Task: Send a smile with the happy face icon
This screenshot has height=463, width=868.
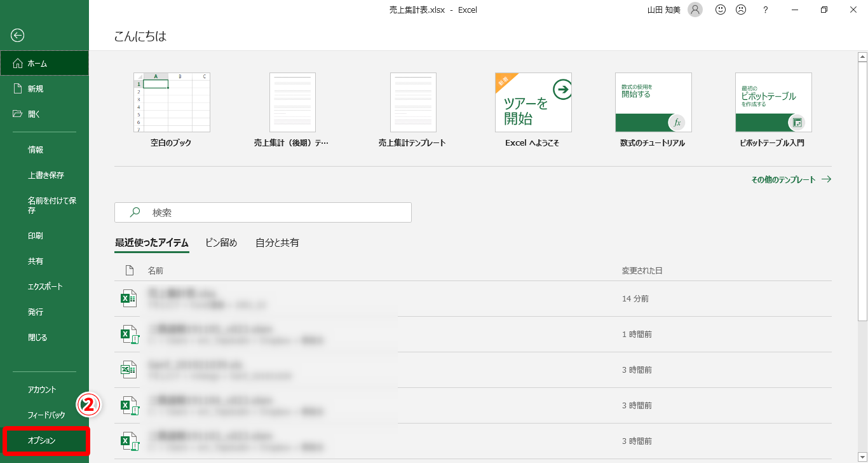Action: pos(721,10)
